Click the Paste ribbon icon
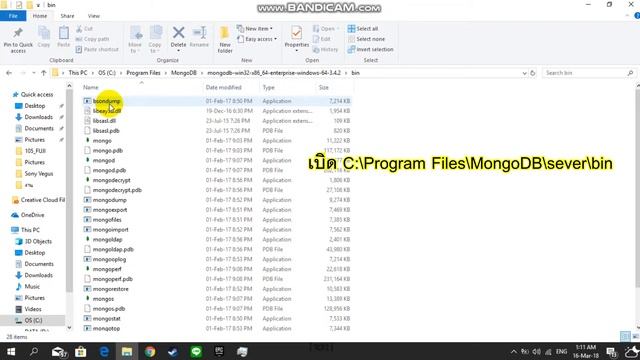Image resolution: width=640 pixels, height=360 pixels. click(64, 33)
